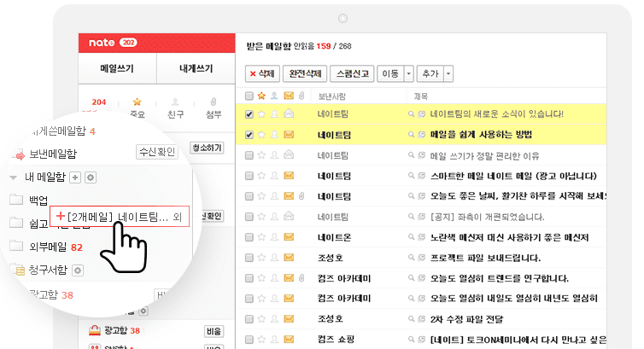The height and width of the screenshot is (349, 644).
Task: Check the 메일 쓰기가 정말 편리한 이유 checkbox
Action: [249, 155]
